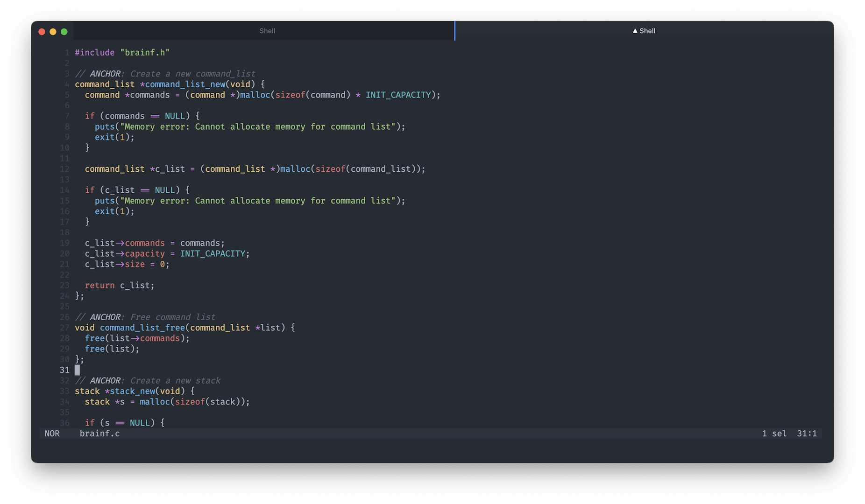Image resolution: width=865 pixels, height=504 pixels.
Task: Minimize the window with yellow button
Action: (x=53, y=32)
